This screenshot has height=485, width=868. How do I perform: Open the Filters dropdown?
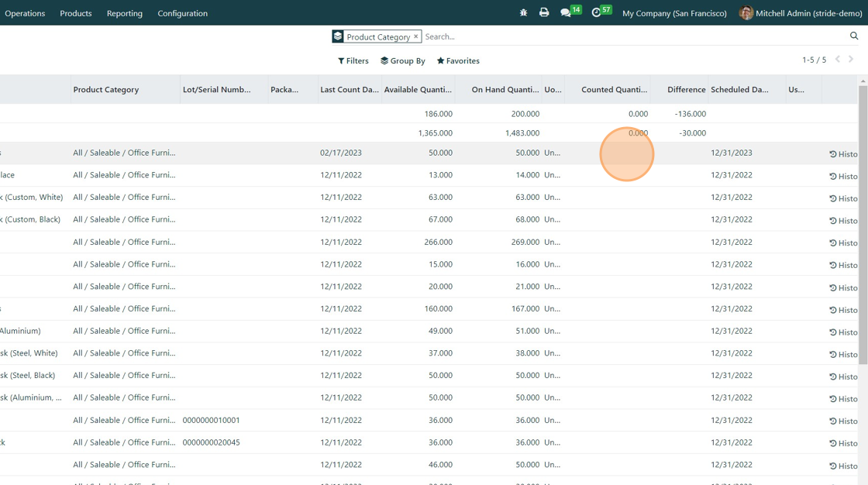353,60
